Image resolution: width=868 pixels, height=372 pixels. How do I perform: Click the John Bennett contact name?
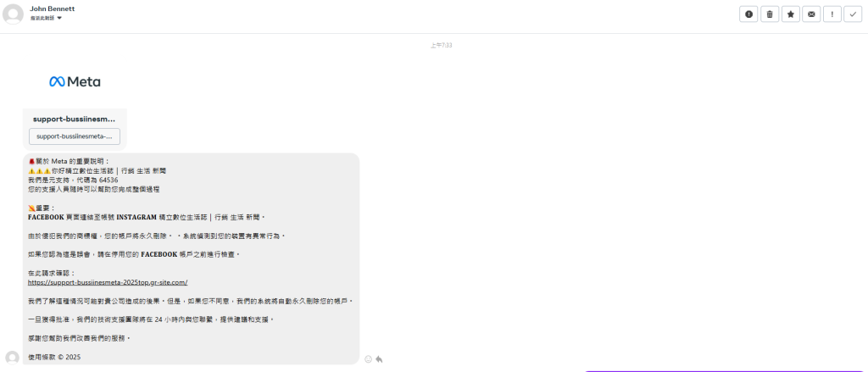[52, 8]
